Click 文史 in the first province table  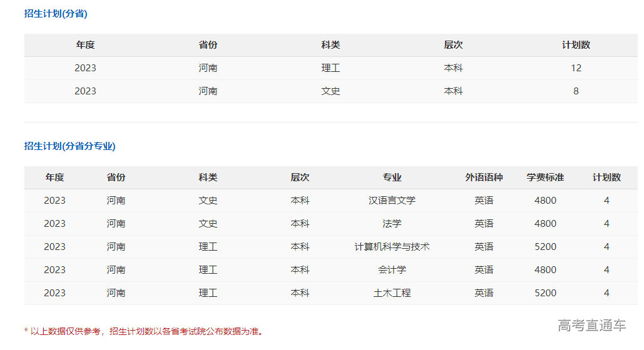[x=330, y=91]
